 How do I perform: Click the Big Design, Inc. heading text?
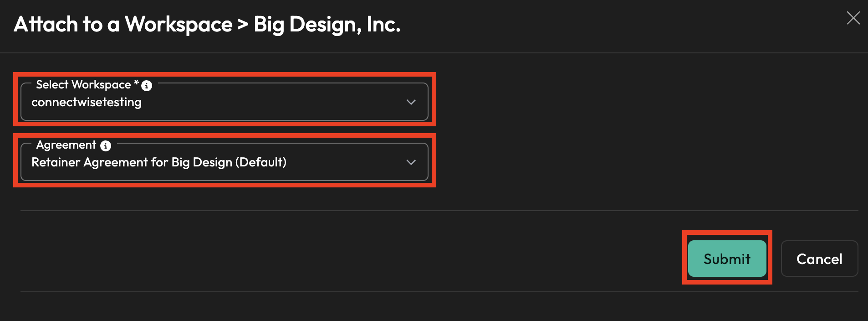click(327, 24)
